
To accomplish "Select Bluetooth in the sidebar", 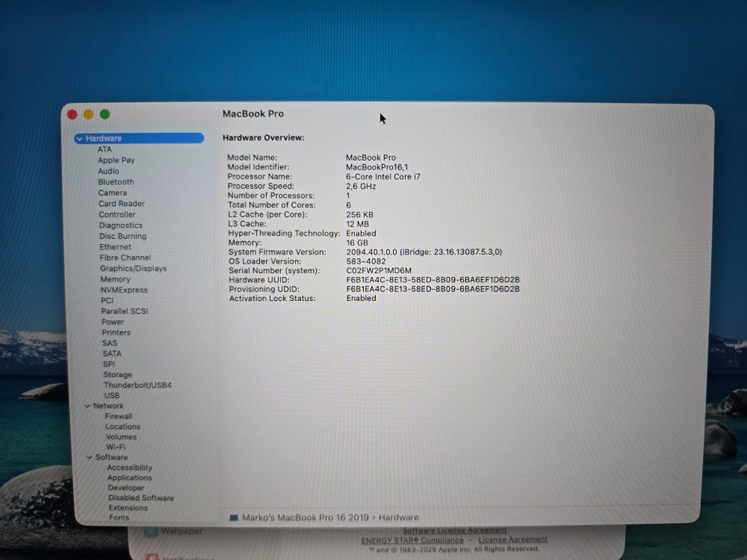I will tap(116, 182).
